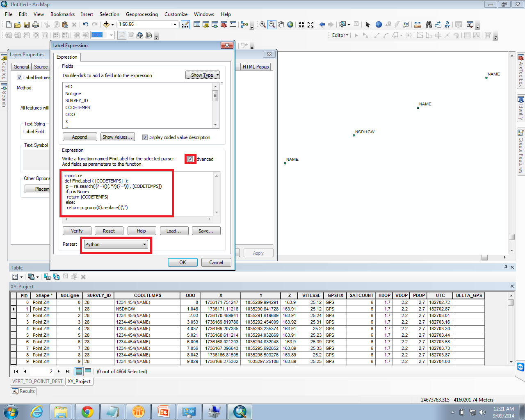Select the Zoom Out magnifier tool
Image resolution: width=525 pixels, height=420 pixels.
[x=272, y=25]
